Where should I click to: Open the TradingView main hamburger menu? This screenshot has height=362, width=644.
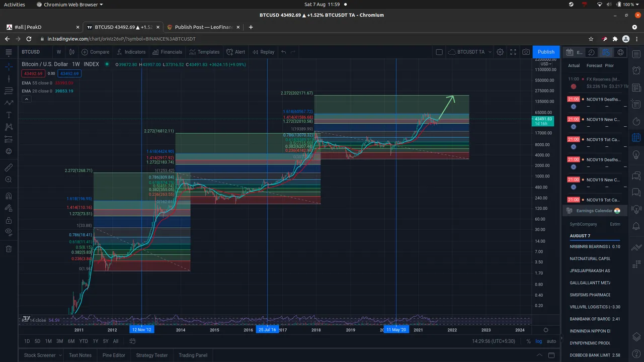click(9, 52)
